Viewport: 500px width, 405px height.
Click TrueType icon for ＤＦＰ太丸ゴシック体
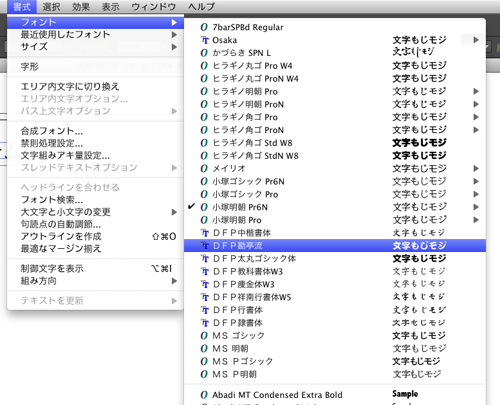(x=205, y=258)
